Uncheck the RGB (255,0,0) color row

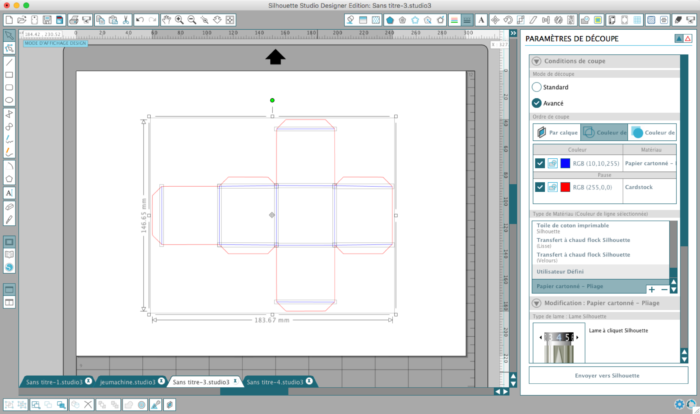point(540,187)
